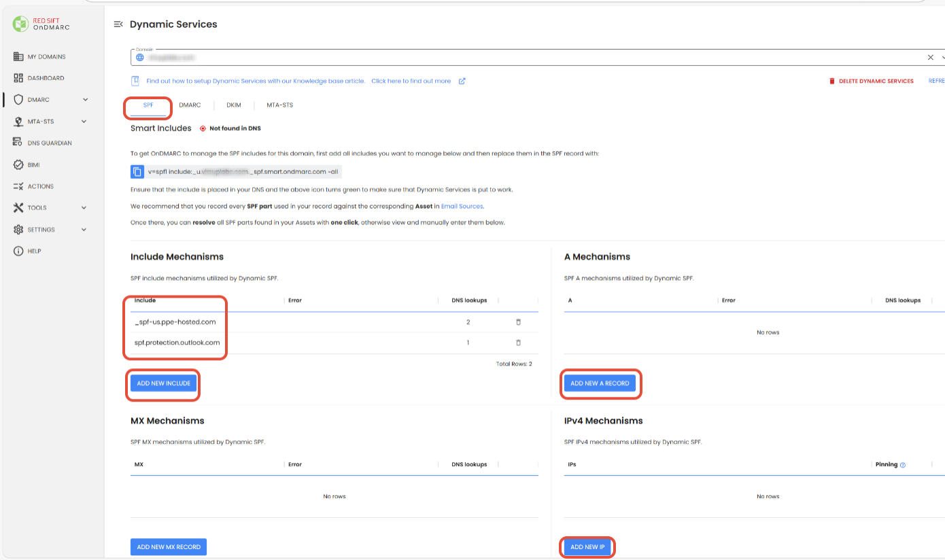Clear the Domain field with X
Viewport: 945px width, 560px height.
point(931,58)
